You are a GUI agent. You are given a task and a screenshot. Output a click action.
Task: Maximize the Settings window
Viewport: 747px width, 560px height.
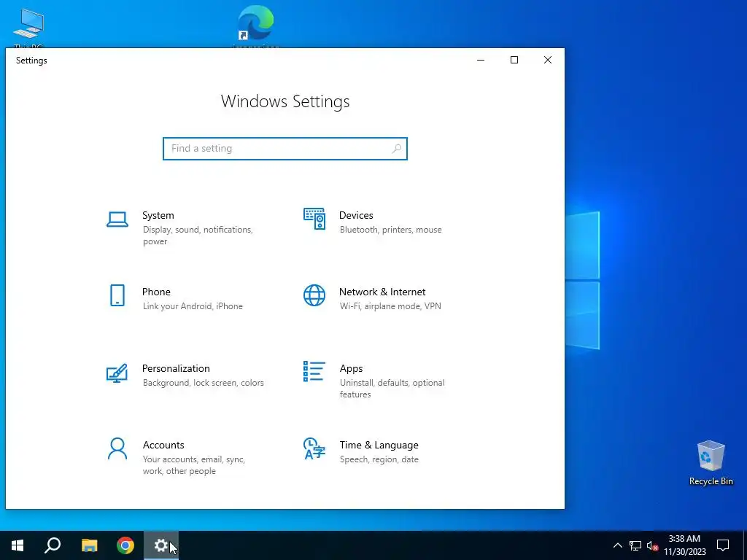click(x=514, y=60)
